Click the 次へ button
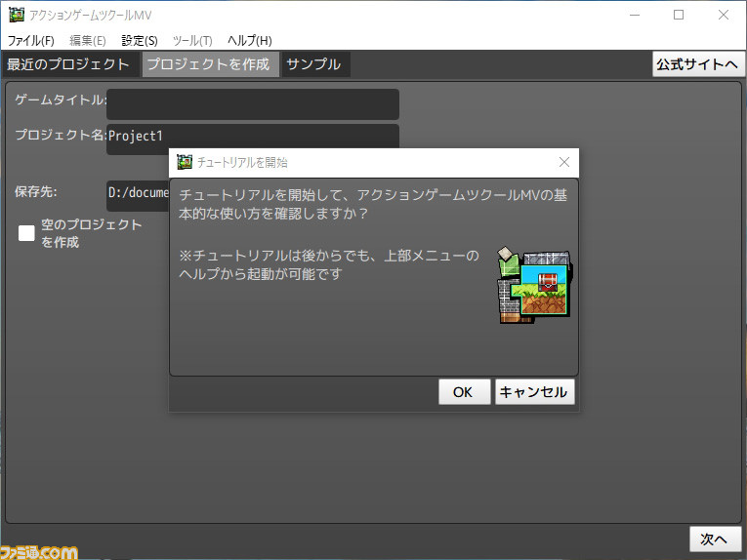 [715, 540]
